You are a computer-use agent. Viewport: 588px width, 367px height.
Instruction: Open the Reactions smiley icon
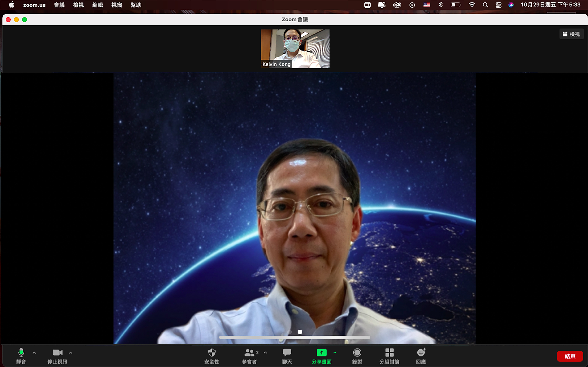click(x=421, y=353)
